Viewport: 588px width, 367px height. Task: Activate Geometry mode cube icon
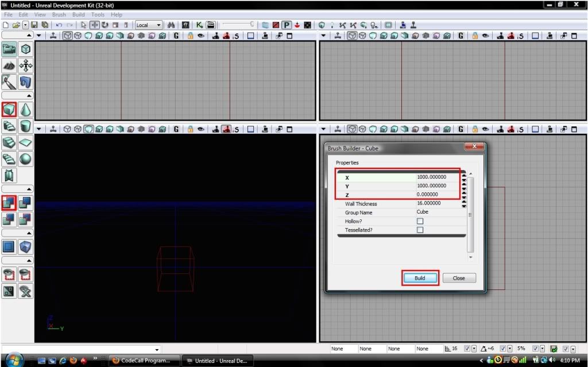coord(25,49)
